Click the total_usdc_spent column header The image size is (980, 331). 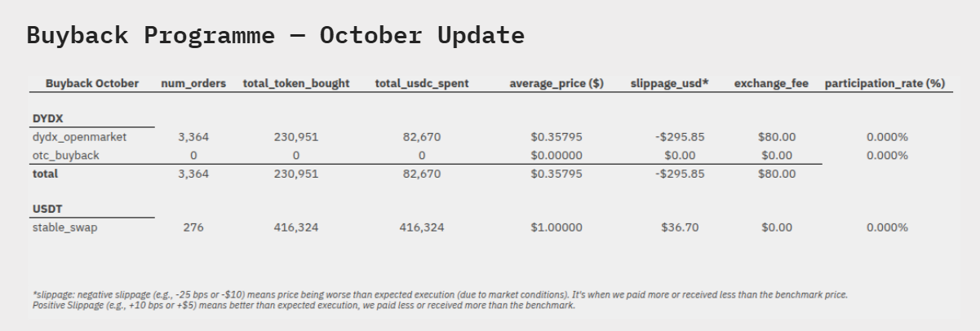click(422, 83)
